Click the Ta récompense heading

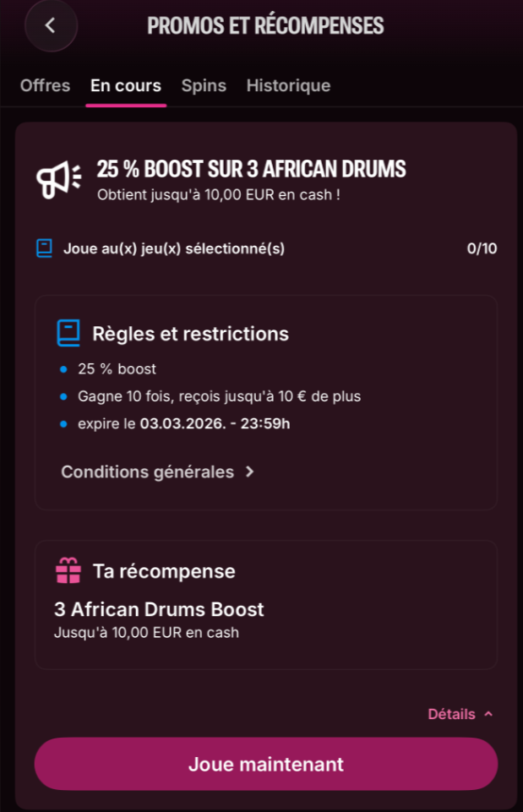tap(164, 571)
